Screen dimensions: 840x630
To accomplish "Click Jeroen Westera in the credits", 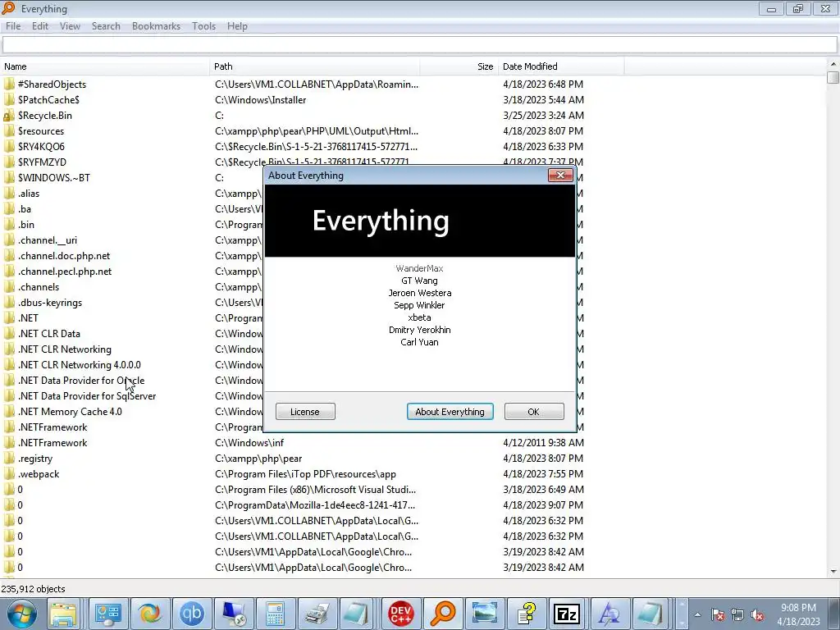I will [x=420, y=293].
